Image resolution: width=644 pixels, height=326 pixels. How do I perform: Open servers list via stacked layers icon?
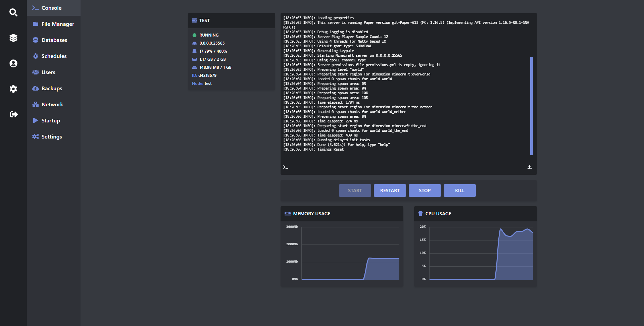point(13,38)
